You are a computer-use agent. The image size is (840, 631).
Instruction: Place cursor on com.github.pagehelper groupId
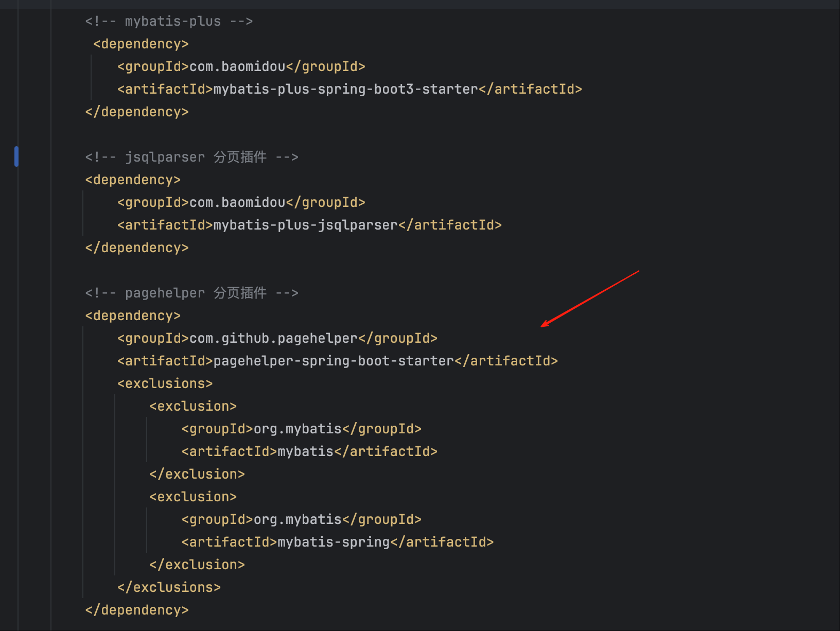tap(273, 339)
